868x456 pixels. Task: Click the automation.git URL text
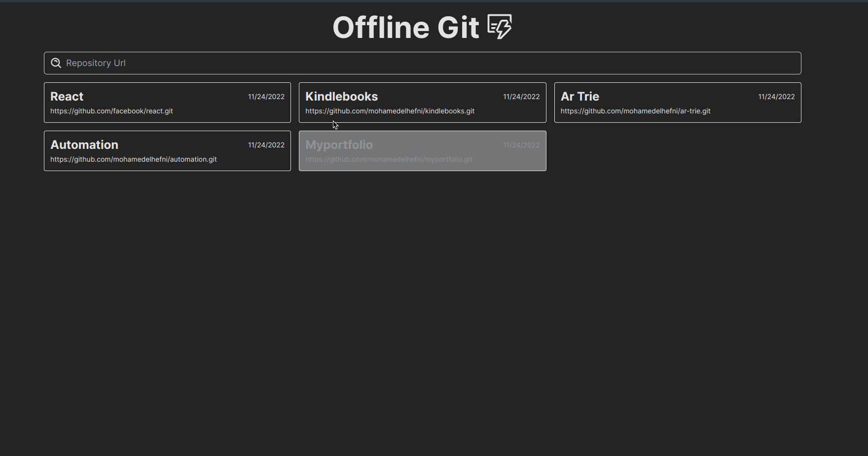[x=134, y=159]
